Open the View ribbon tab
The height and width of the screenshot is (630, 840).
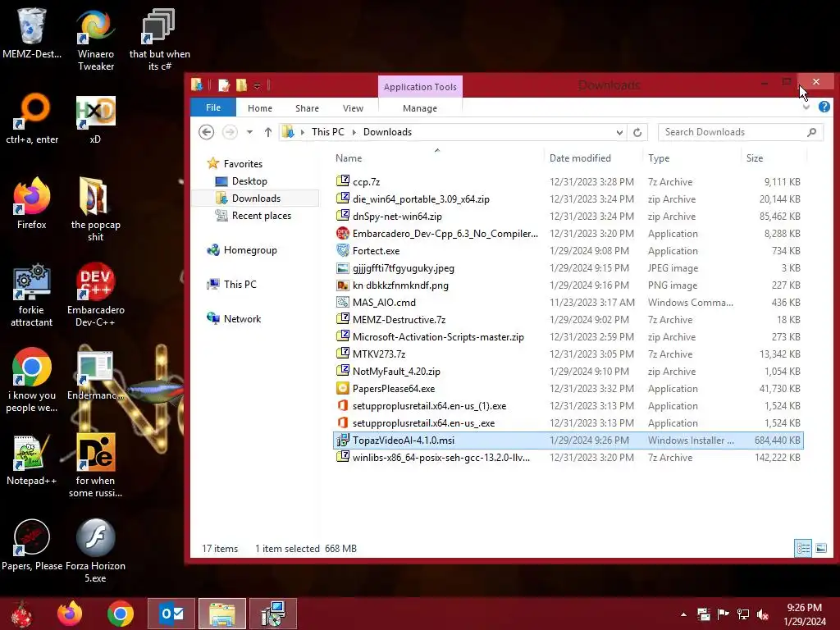click(353, 108)
